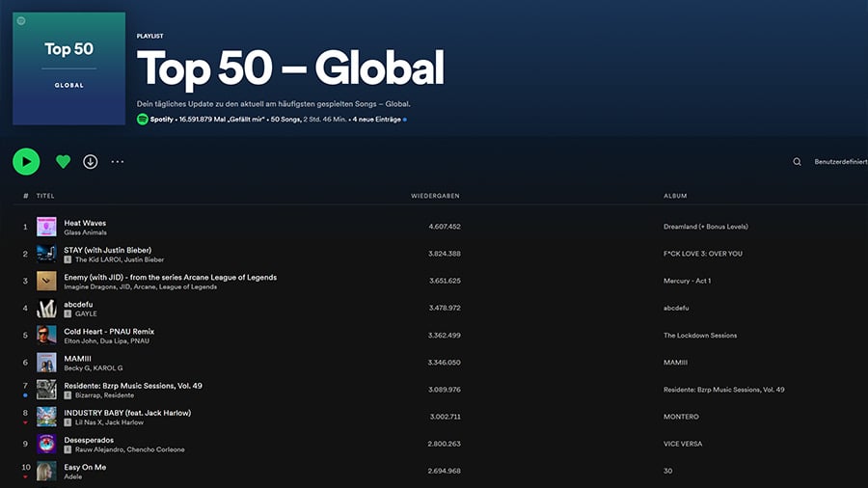Click the STAY track cover thumbnail
The image size is (868, 488).
coord(46,254)
